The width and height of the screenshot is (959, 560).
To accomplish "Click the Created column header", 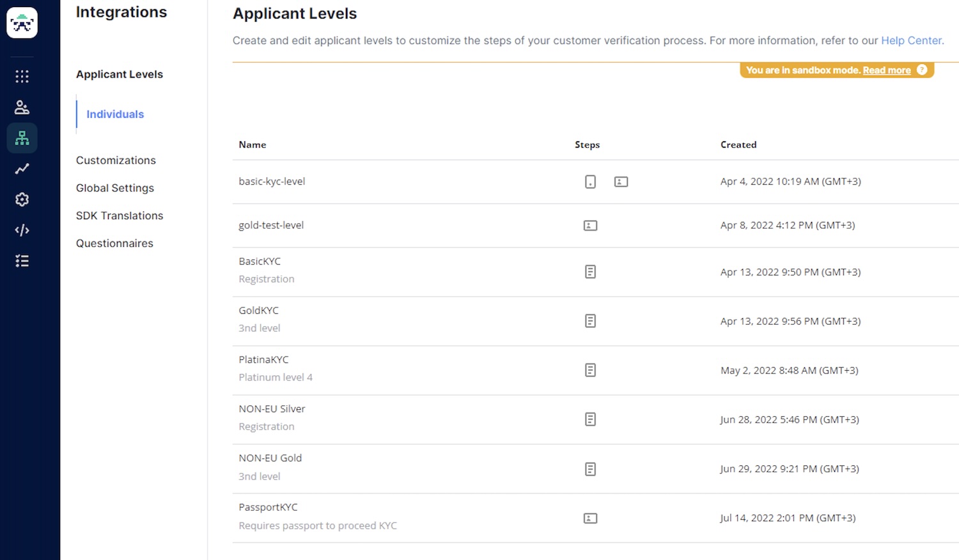I will (738, 145).
